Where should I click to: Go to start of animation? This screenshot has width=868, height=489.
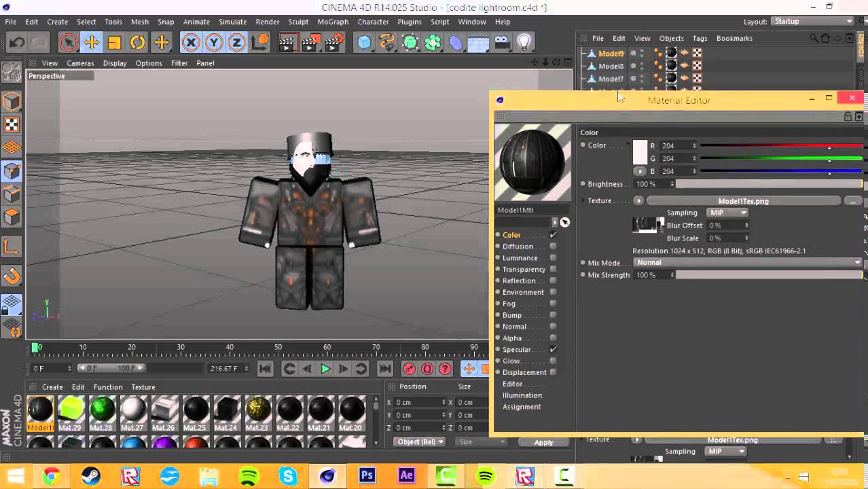[266, 369]
